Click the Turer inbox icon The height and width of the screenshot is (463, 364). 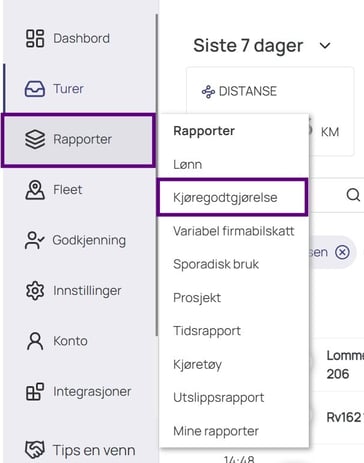pyautogui.click(x=35, y=89)
